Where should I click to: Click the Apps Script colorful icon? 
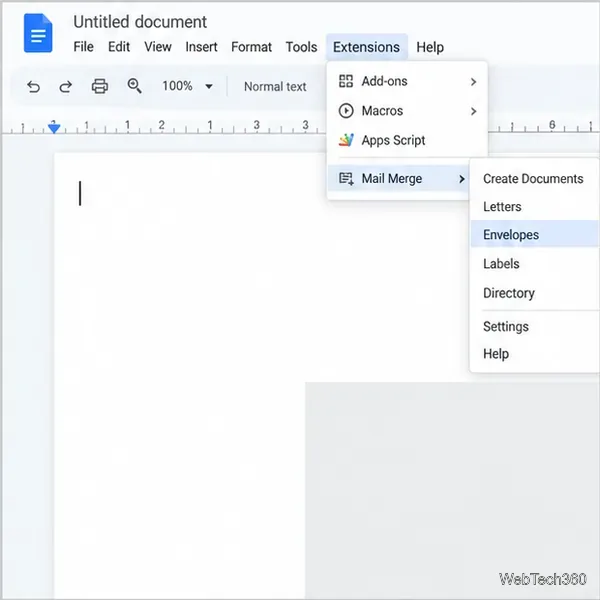[346, 140]
